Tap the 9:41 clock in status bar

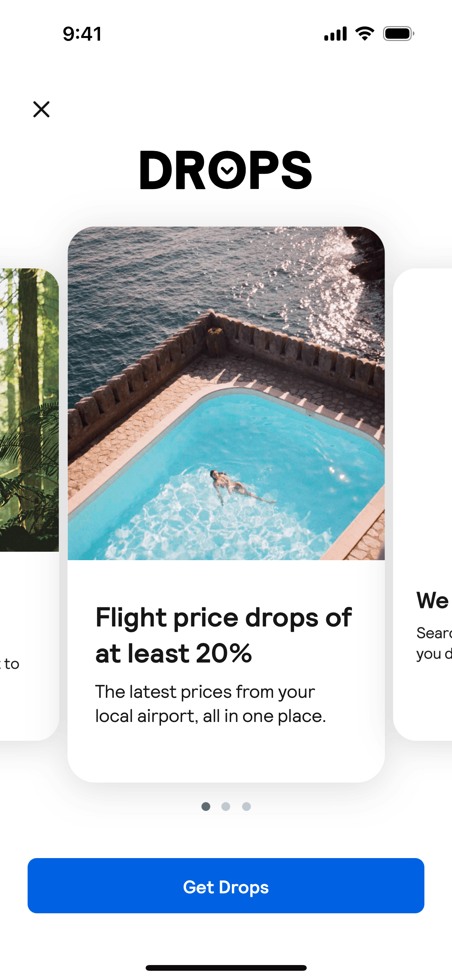[82, 34]
